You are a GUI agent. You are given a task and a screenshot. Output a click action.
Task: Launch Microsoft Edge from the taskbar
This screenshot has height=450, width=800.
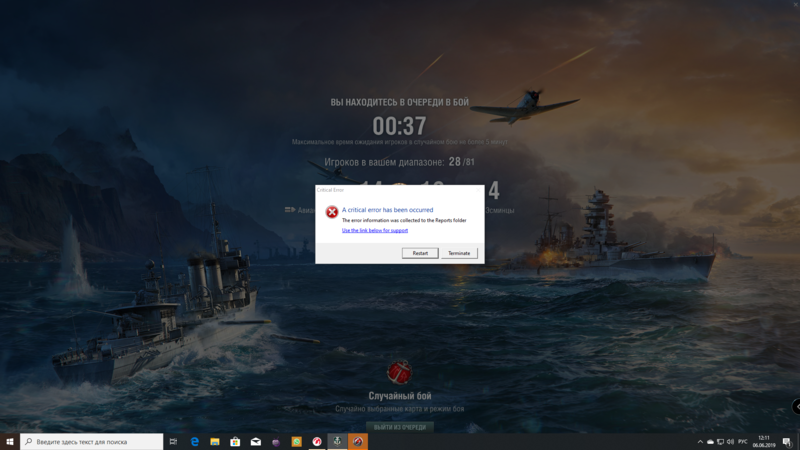[195, 441]
